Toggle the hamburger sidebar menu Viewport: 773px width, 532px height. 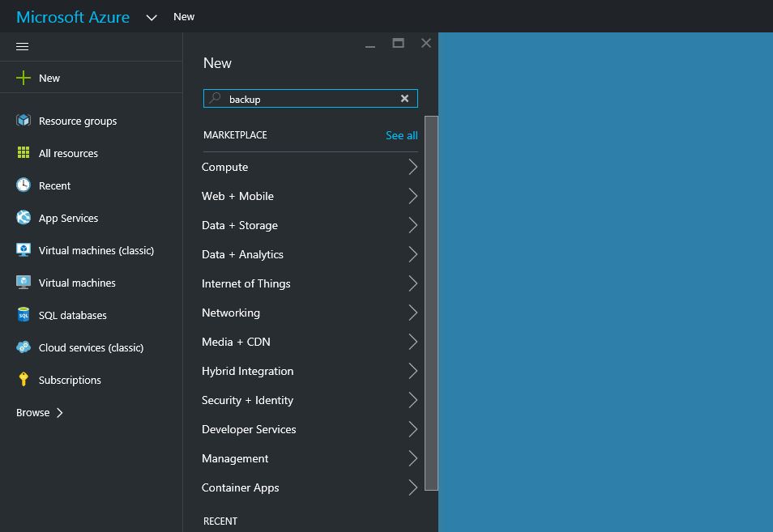click(22, 46)
